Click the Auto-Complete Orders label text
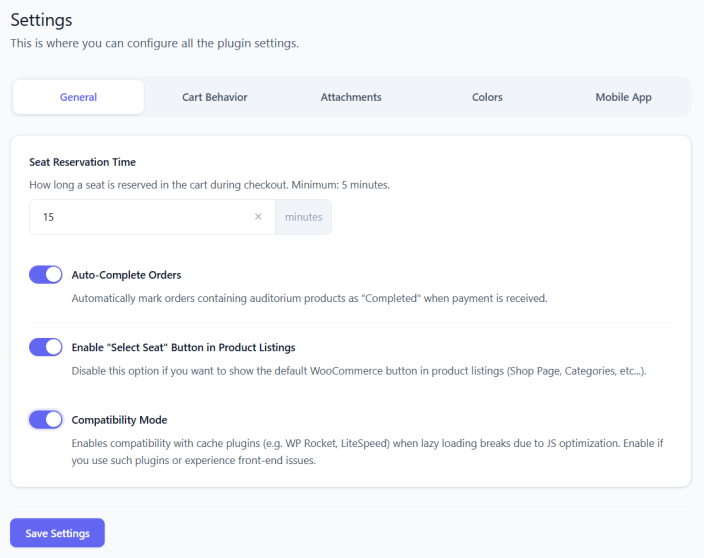Viewport: 704px width, 558px height. (126, 275)
